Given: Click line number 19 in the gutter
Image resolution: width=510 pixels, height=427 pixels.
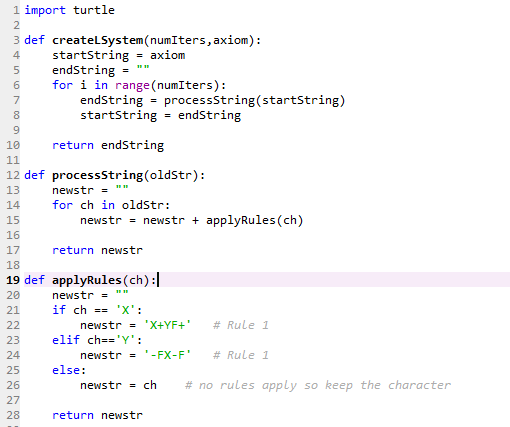Looking at the screenshot, I should (x=13, y=280).
